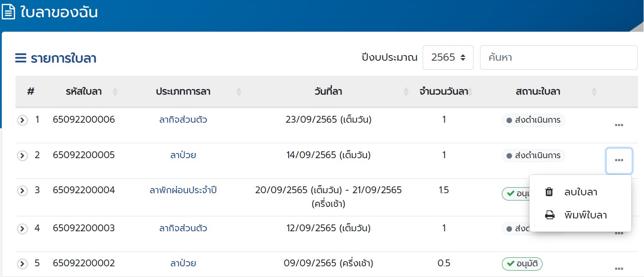Image resolution: width=644 pixels, height=277 pixels.
Task: Select ลบใบลา from the popup menu
Action: point(581,192)
